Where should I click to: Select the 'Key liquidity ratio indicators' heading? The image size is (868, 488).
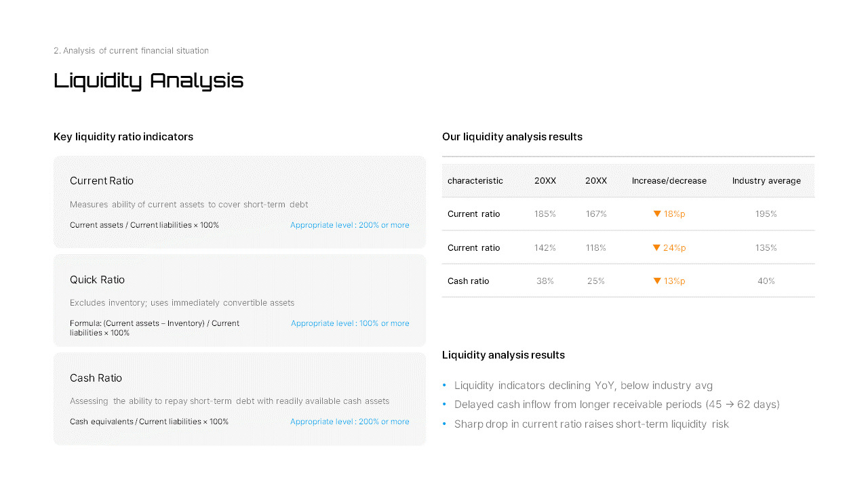[123, 137]
